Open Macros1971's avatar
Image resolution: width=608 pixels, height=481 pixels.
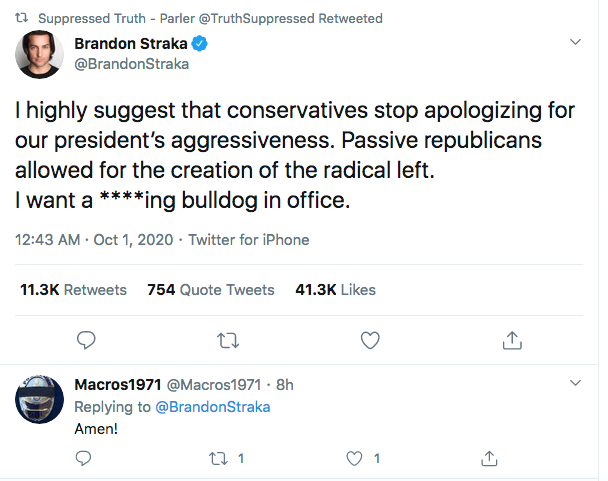[40, 398]
